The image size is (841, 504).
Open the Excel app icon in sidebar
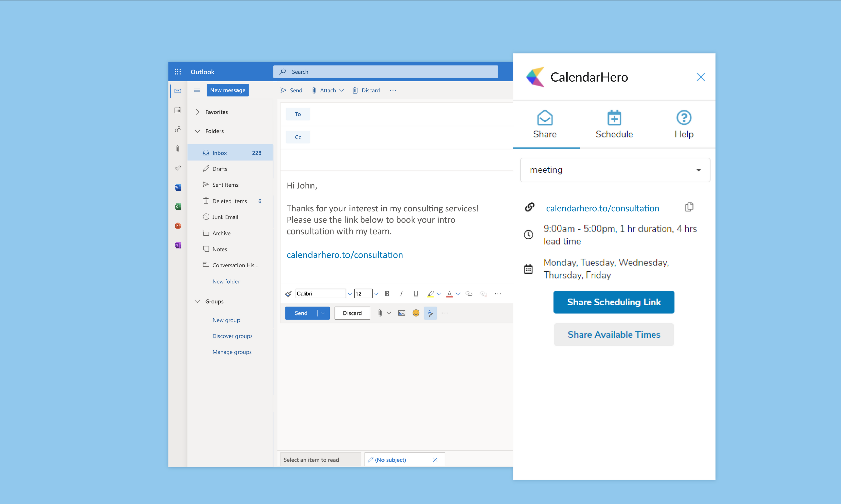(x=177, y=207)
